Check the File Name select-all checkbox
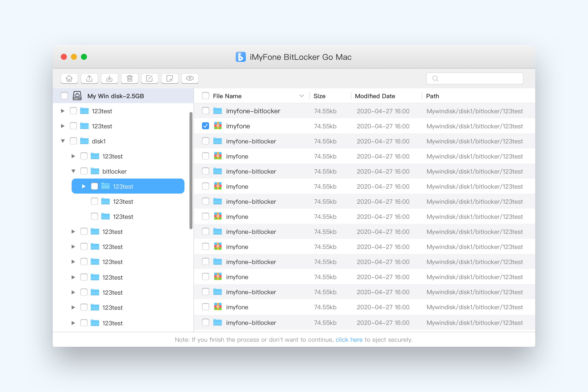588x392 pixels. (206, 96)
